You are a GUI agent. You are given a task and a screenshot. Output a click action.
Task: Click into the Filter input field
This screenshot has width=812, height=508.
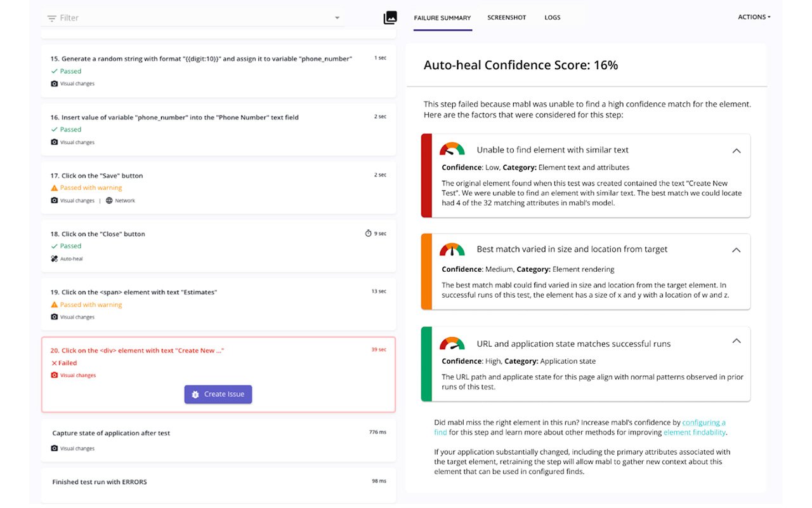tap(190, 18)
